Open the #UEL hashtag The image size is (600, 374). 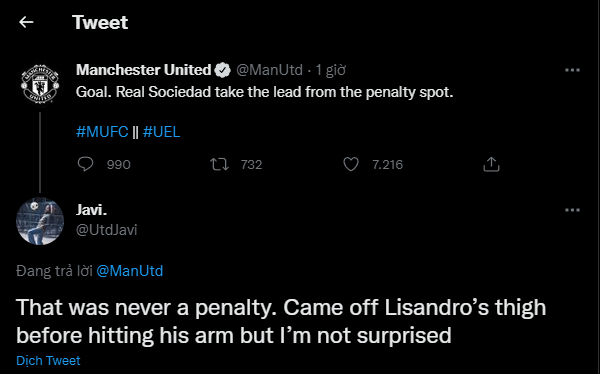[161, 132]
